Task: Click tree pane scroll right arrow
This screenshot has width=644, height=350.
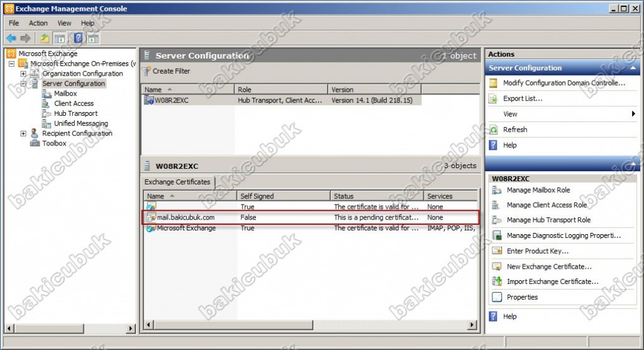Action: pyautogui.click(x=131, y=328)
